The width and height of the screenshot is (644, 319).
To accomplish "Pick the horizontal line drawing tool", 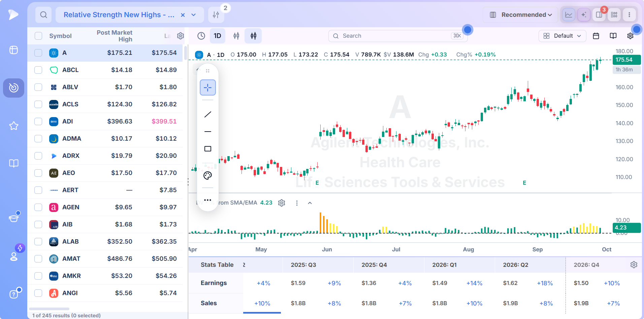I will [x=208, y=132].
